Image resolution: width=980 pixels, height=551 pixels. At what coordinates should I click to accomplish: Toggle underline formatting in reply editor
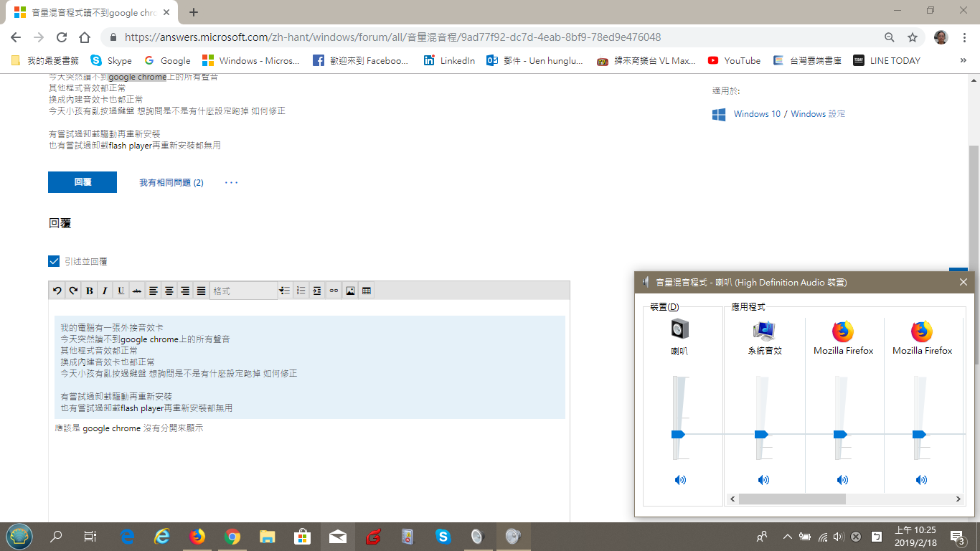click(121, 291)
